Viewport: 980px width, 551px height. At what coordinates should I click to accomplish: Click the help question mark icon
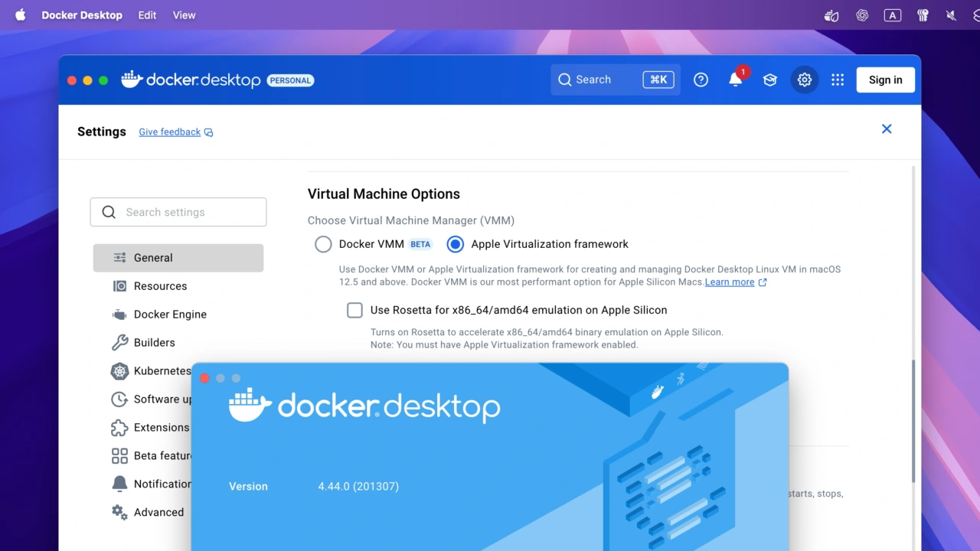point(701,80)
